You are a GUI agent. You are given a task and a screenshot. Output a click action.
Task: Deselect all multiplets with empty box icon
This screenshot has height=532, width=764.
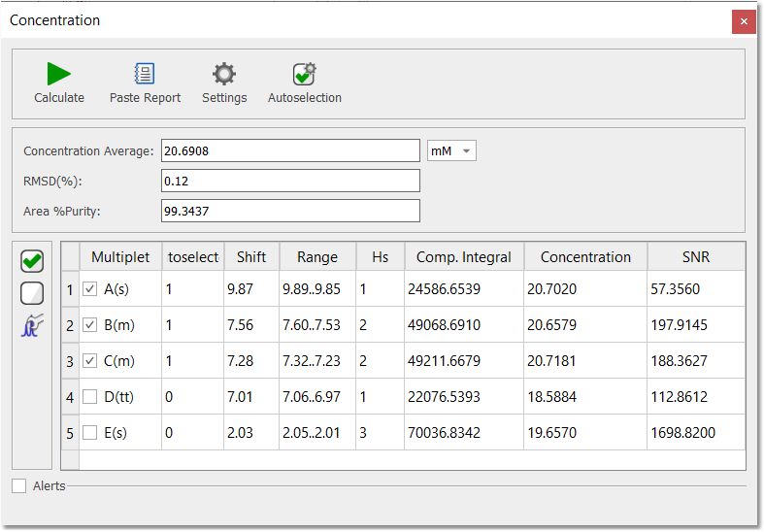tap(32, 293)
